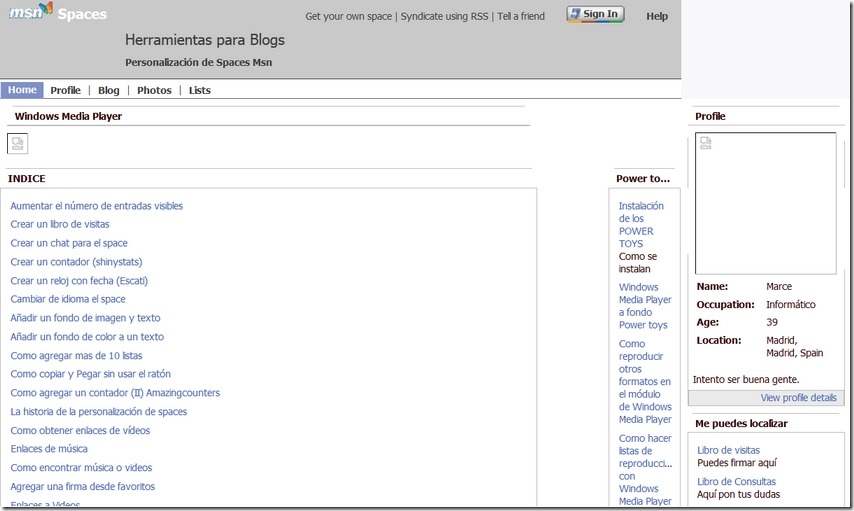Click Tell a friend link

tap(521, 16)
